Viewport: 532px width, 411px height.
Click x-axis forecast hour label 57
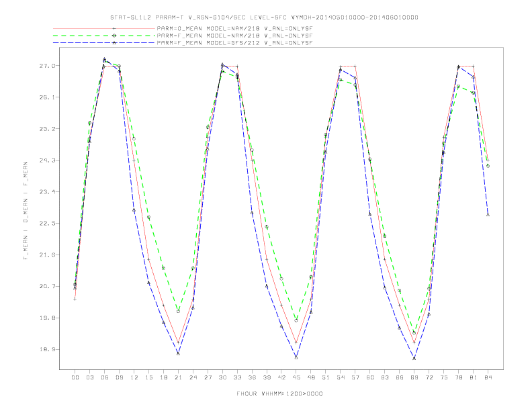(x=355, y=377)
